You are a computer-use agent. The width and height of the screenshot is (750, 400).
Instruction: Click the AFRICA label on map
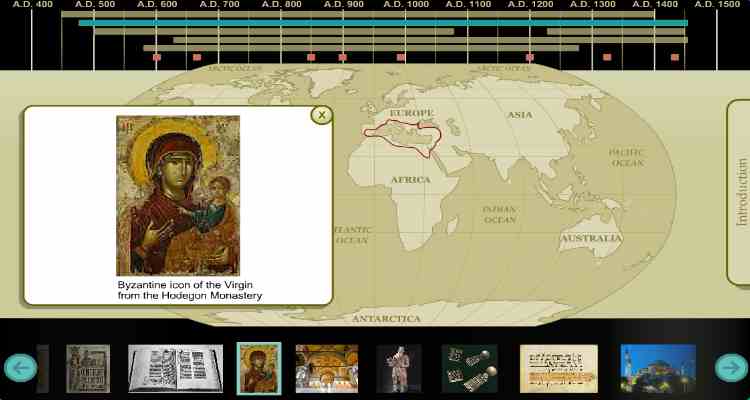(x=411, y=180)
